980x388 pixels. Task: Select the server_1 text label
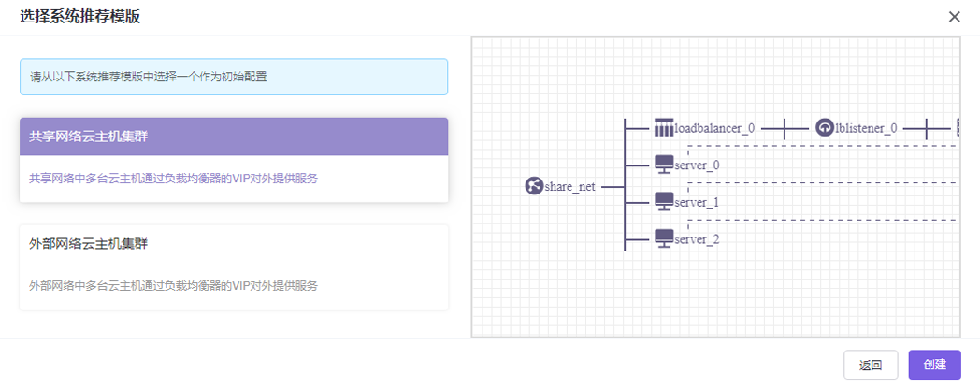point(697,202)
